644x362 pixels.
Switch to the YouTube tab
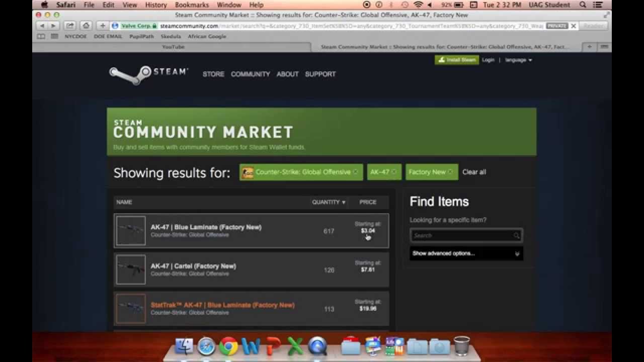[x=172, y=47]
